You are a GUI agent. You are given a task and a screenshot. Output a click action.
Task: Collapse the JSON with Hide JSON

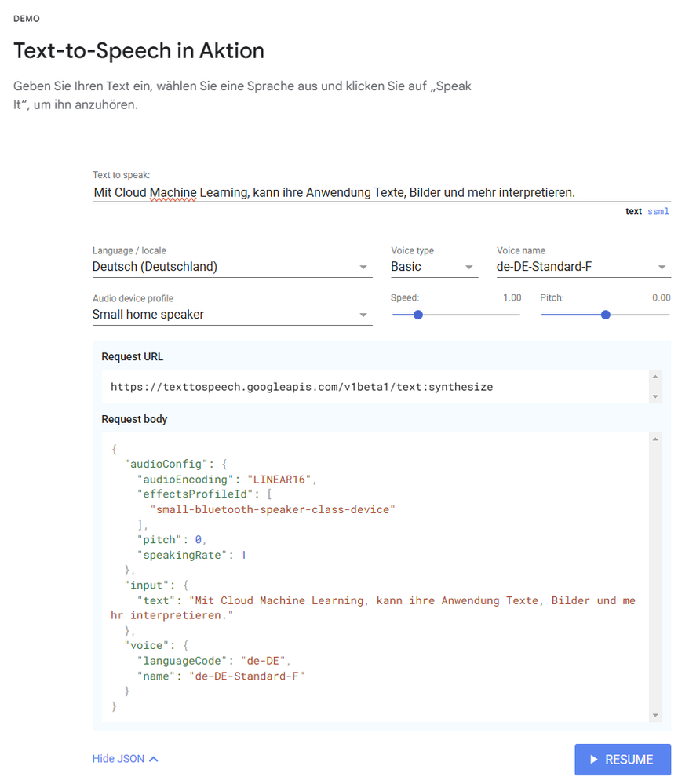(125, 759)
